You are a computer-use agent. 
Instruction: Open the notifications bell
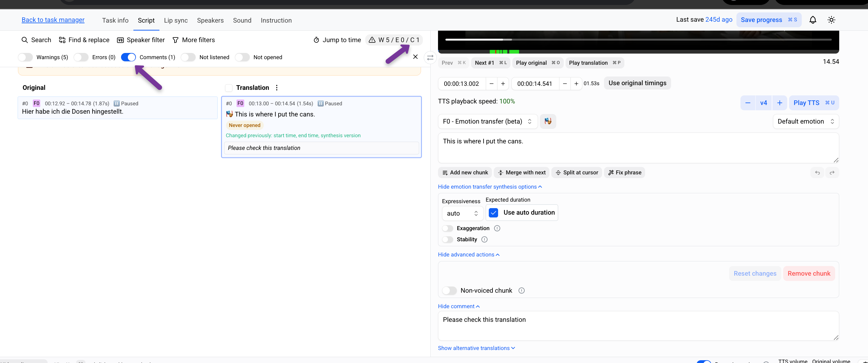tap(812, 20)
